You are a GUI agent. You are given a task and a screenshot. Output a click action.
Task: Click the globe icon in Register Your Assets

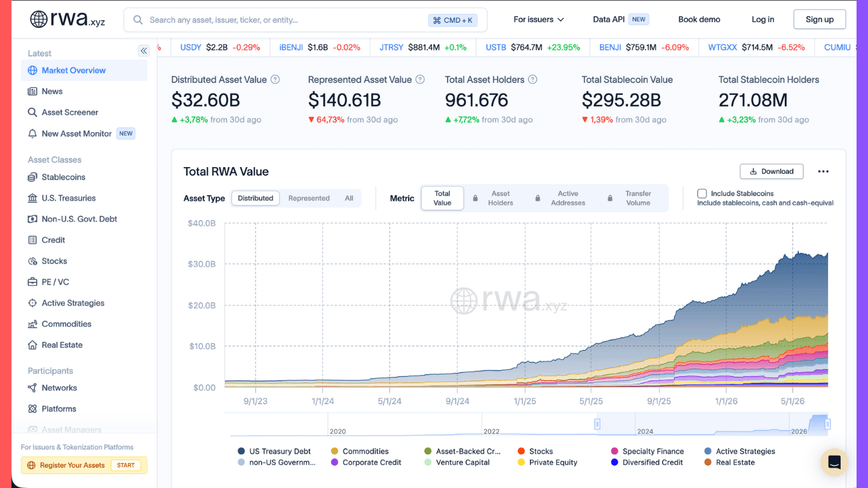[31, 465]
